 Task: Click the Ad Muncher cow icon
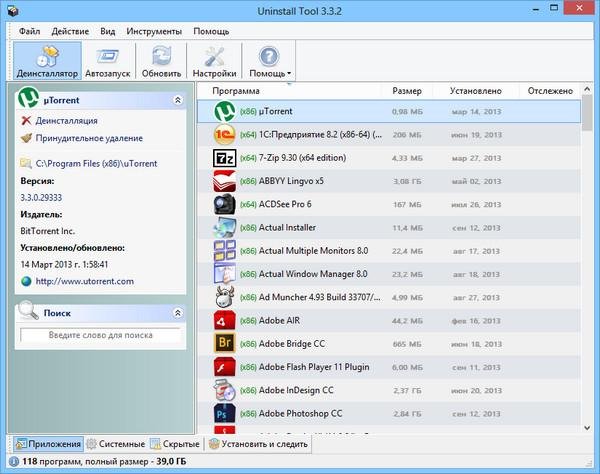(225, 297)
